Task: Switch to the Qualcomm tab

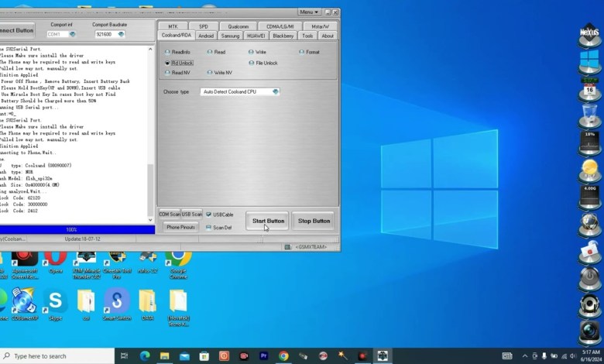Action: pos(238,26)
